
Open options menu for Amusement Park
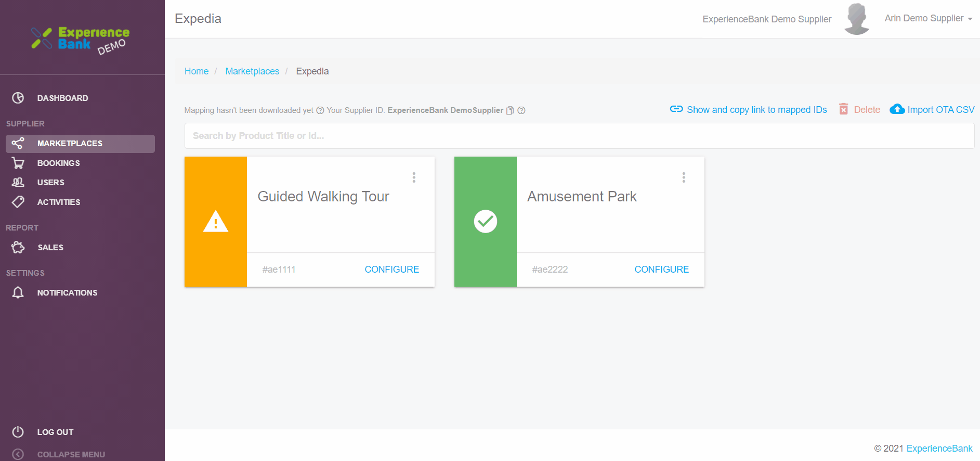tap(684, 177)
